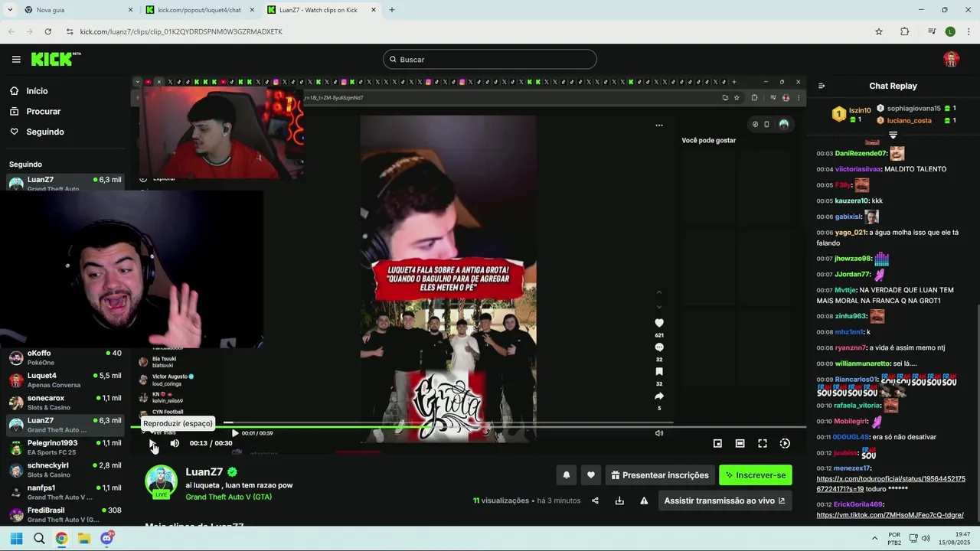Open Windows taskbar search

click(x=39, y=539)
